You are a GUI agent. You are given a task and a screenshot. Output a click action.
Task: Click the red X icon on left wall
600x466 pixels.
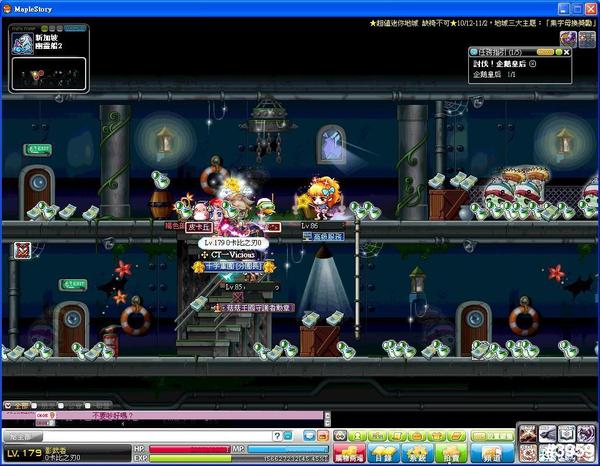pos(22,251)
